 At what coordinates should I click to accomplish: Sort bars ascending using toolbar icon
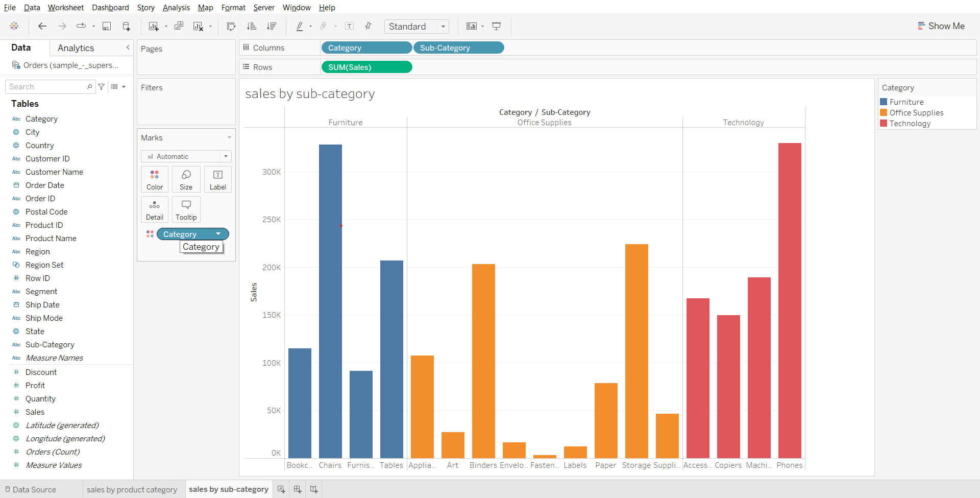[x=251, y=27]
